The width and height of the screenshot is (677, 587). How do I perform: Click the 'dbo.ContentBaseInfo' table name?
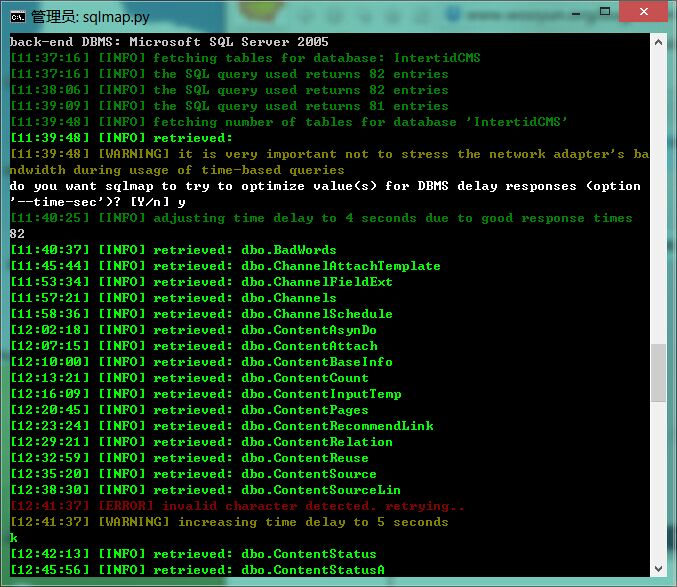pyautogui.click(x=316, y=362)
